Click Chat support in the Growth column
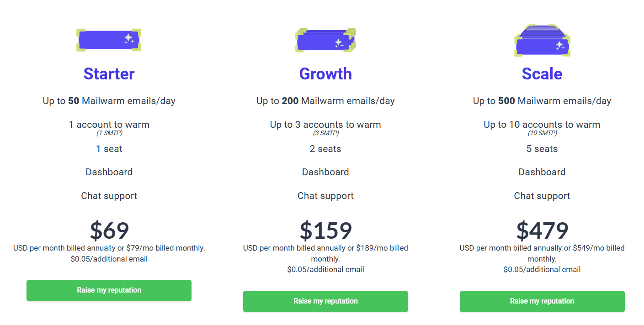The image size is (644, 325). point(325,196)
